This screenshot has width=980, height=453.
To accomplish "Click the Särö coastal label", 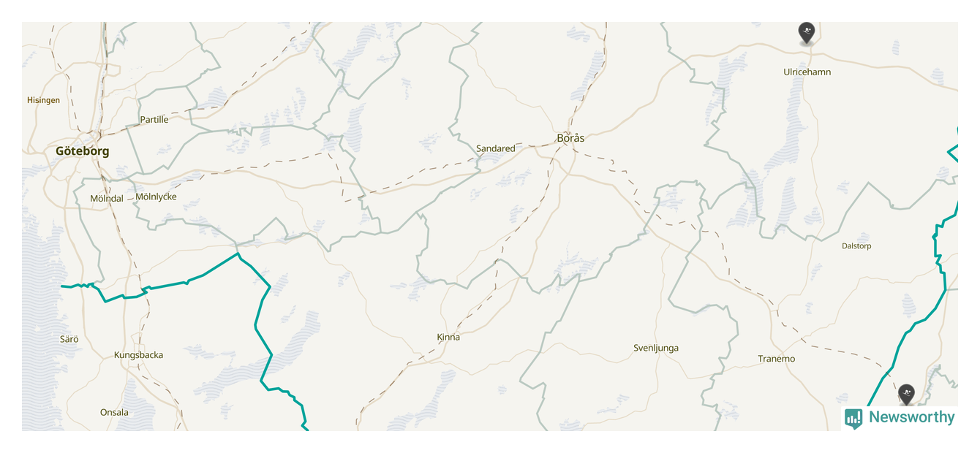I will pos(69,339).
